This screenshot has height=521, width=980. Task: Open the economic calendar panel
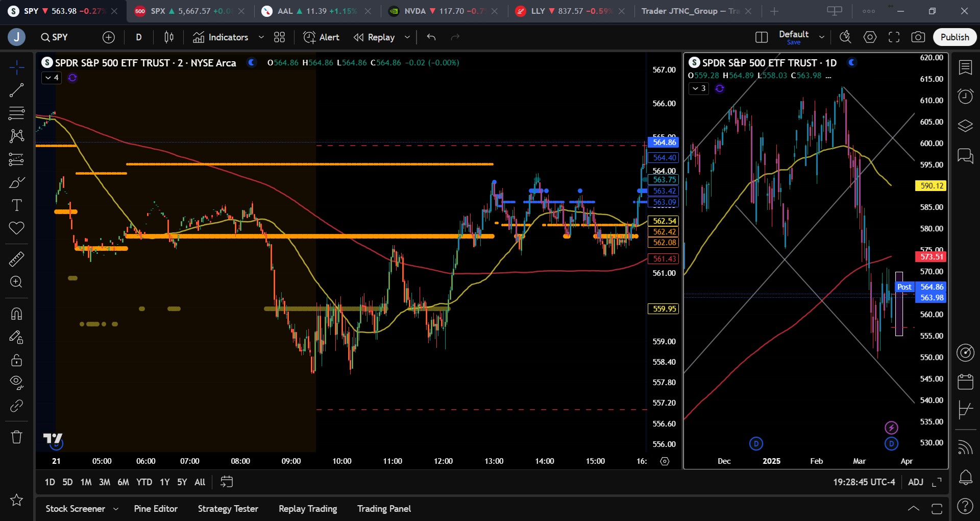(965, 381)
